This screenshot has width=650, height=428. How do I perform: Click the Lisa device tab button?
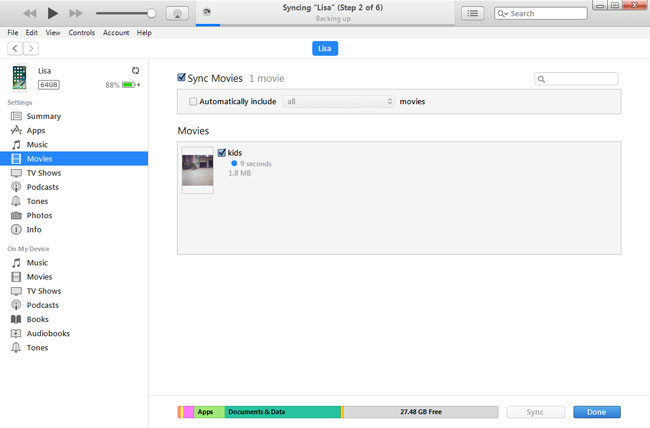(x=325, y=49)
